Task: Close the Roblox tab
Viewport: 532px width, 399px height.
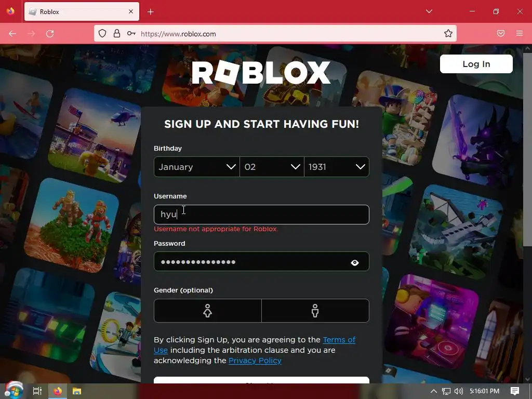Action: point(131,12)
